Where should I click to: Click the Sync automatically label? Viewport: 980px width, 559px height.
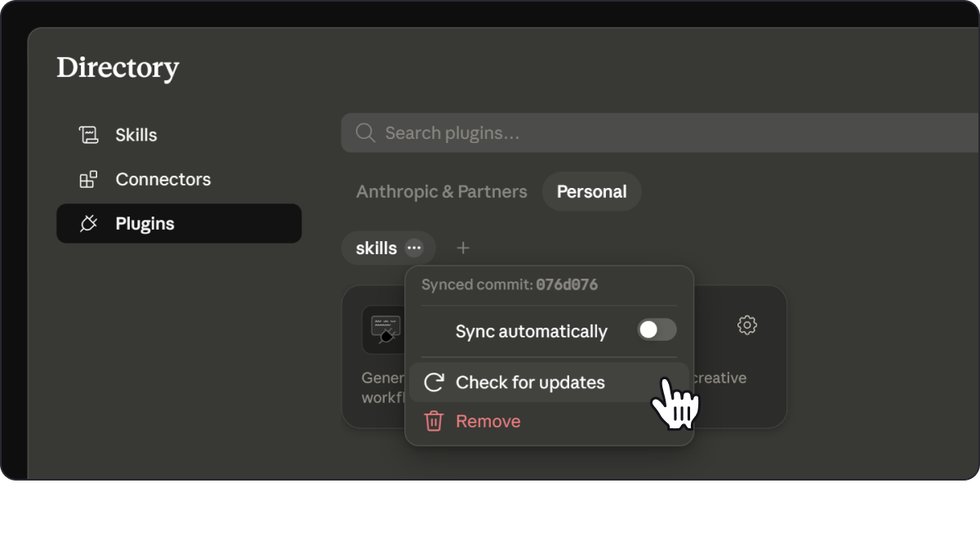point(532,331)
